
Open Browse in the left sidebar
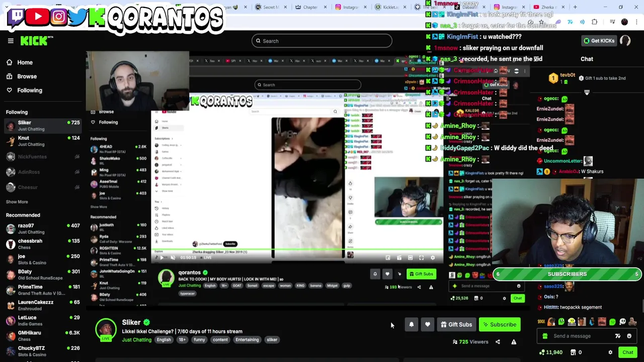[22, 76]
